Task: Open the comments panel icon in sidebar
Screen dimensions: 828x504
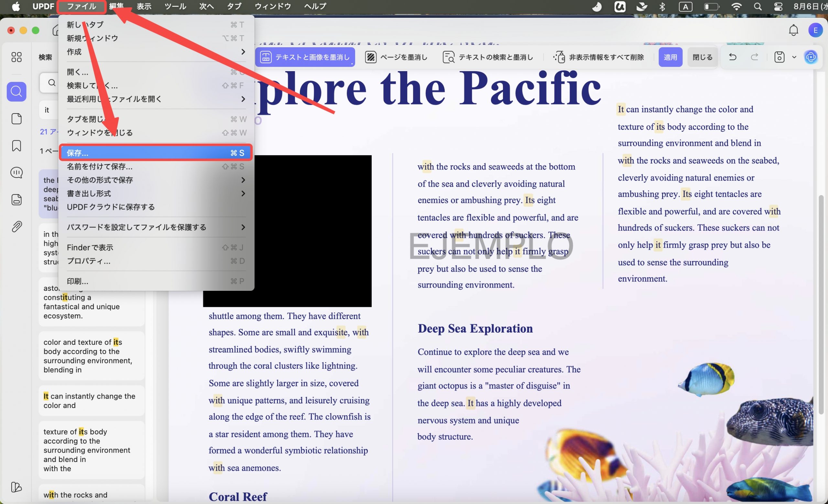Action: pos(16,173)
